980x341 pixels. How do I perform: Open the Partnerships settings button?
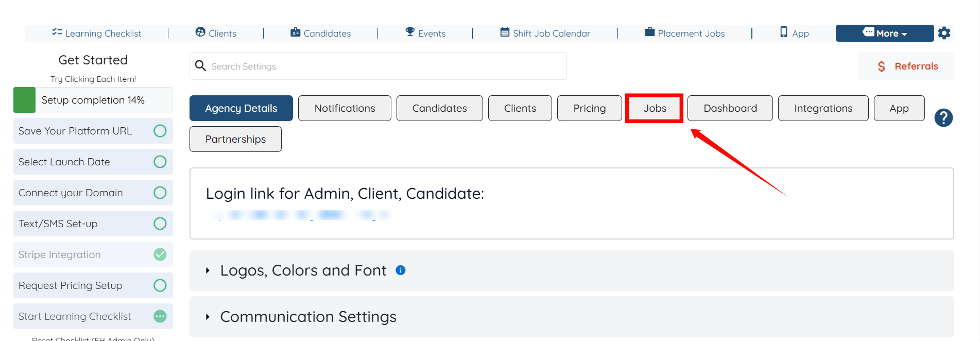(235, 139)
